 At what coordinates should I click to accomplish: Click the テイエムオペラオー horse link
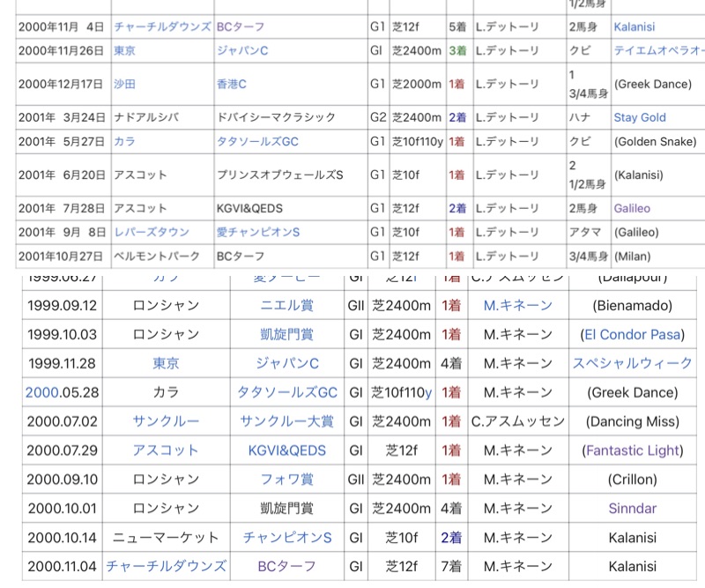point(659,50)
